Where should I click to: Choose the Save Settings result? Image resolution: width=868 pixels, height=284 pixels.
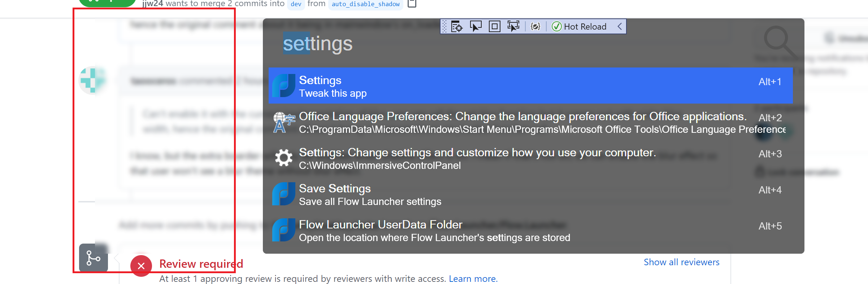(530, 194)
